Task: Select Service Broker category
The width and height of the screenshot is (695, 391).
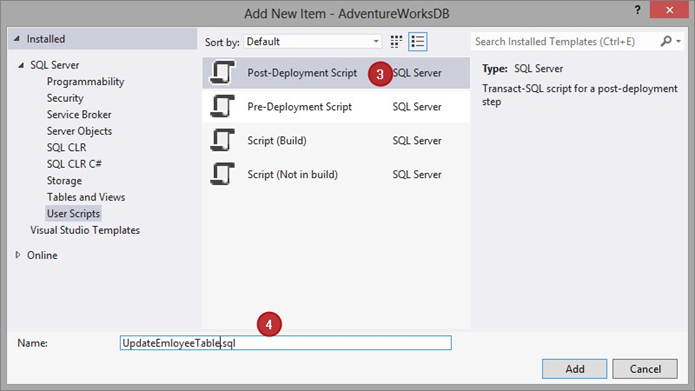Action: (79, 114)
